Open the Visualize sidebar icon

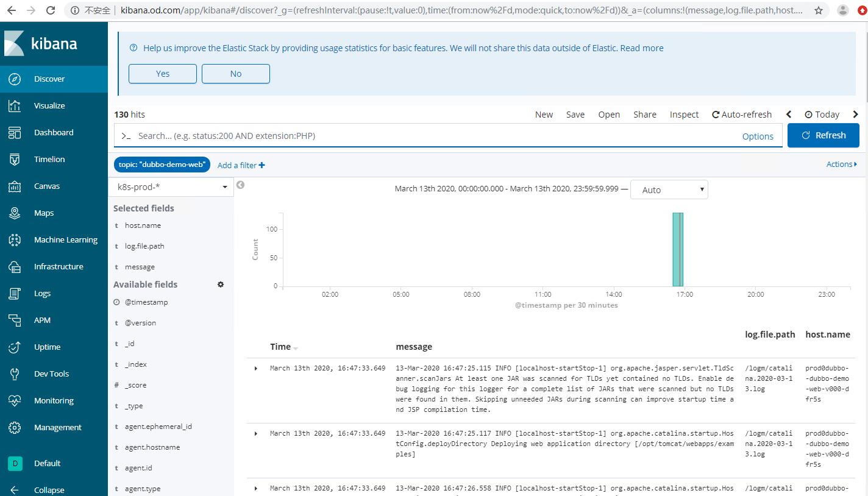point(15,106)
